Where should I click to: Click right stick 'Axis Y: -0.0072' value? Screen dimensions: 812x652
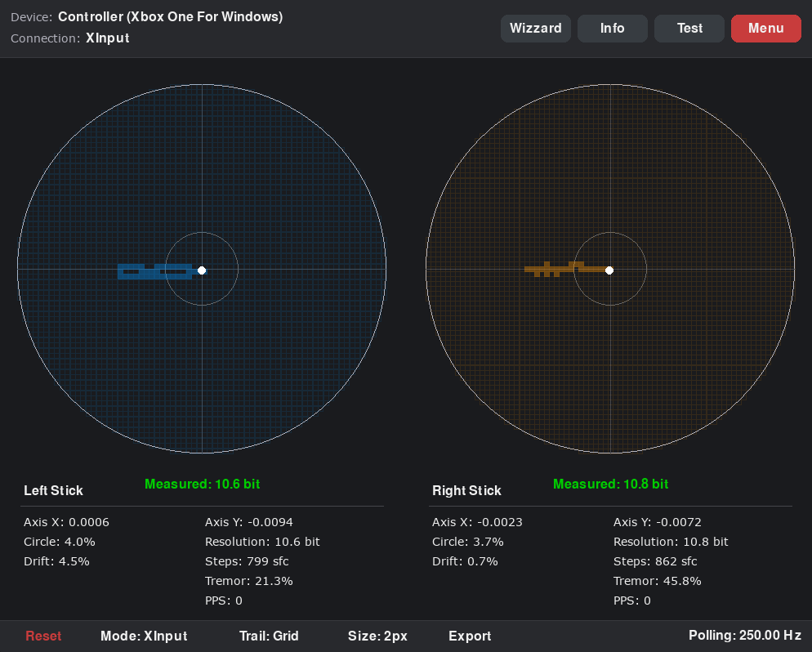pyautogui.click(x=658, y=522)
